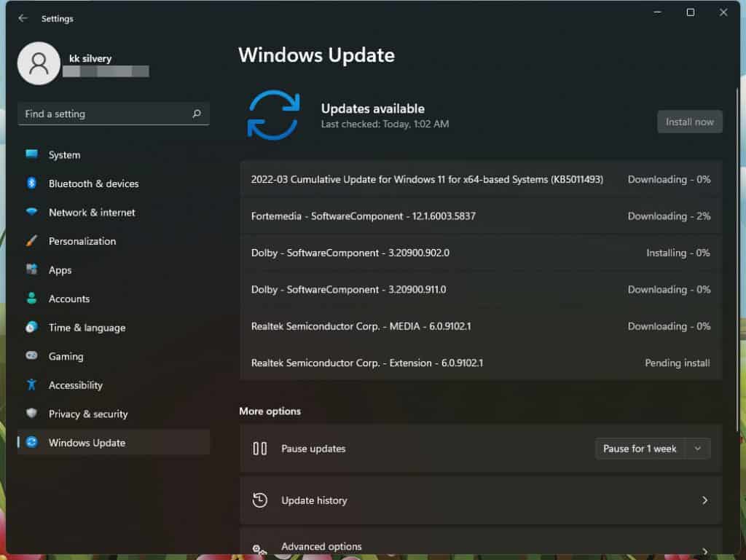Click the Windows Update page title

click(316, 55)
